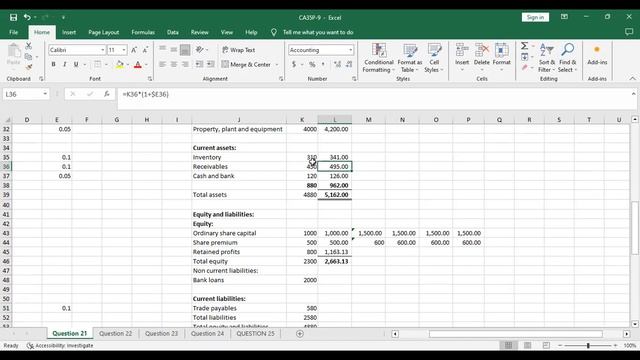Click the Add-ins icon
This screenshot has height=360, width=640.
coord(597,50)
